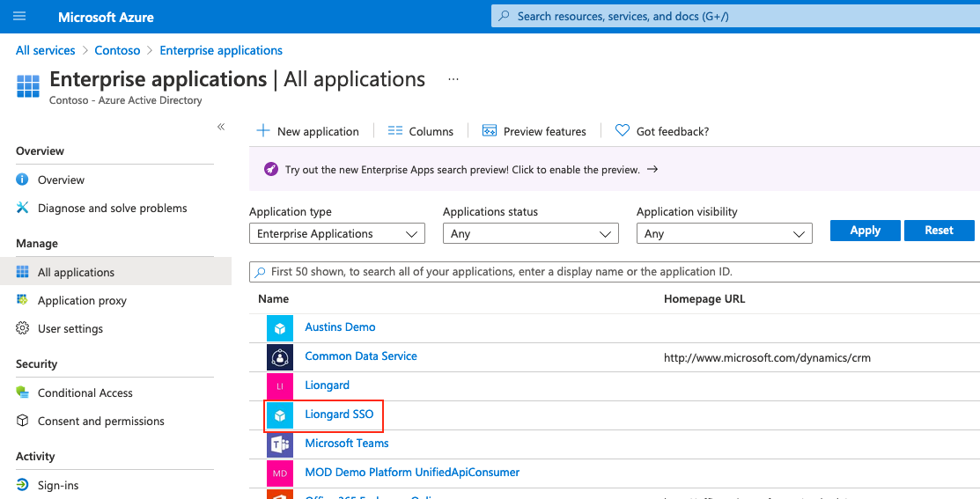Open MOD Demo Platform UnifiedApiConsumer application
This screenshot has width=980, height=499.
coord(412,472)
